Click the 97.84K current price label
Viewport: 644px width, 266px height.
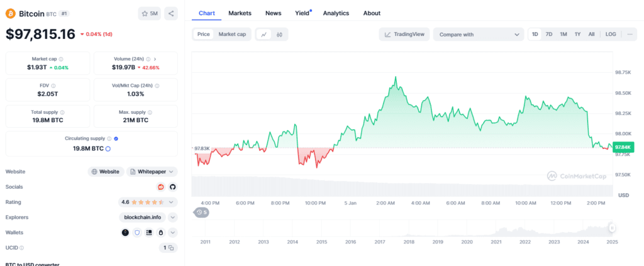point(623,147)
